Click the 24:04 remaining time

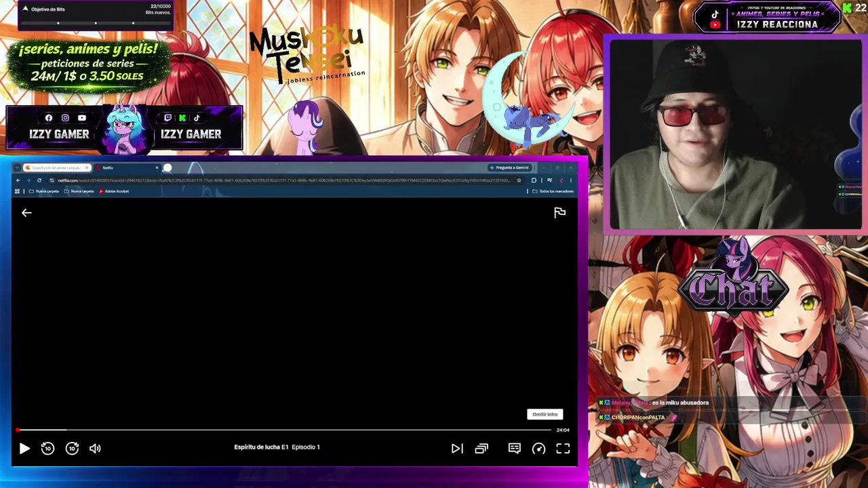pyautogui.click(x=563, y=430)
